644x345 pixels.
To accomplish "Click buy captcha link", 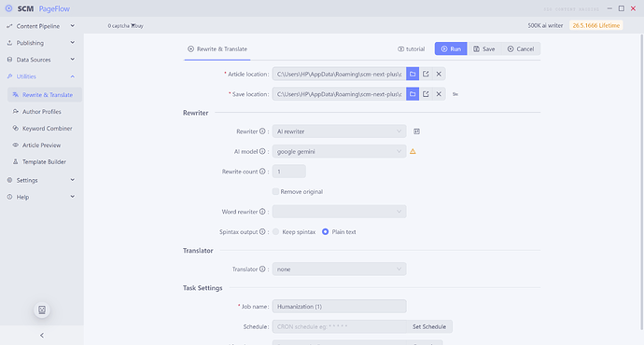I will pos(137,26).
